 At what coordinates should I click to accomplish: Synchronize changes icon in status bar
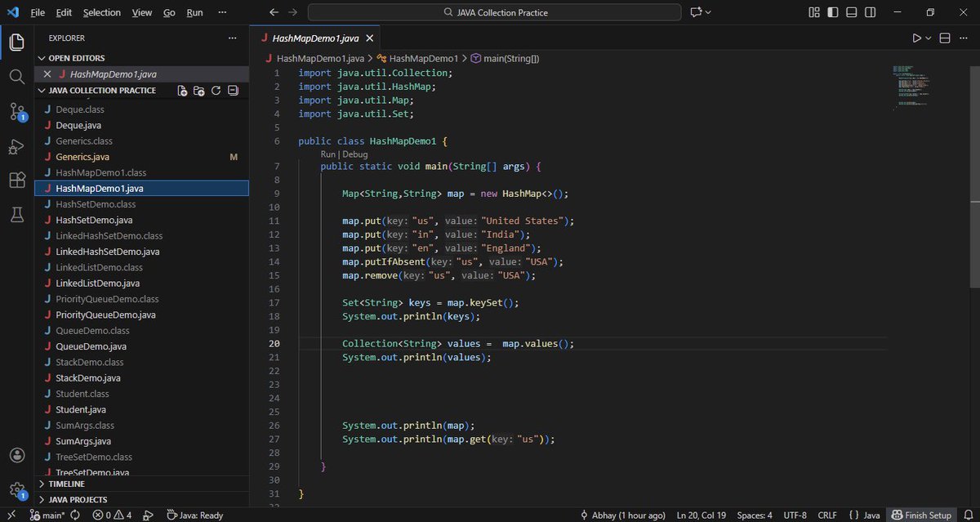[x=75, y=515]
